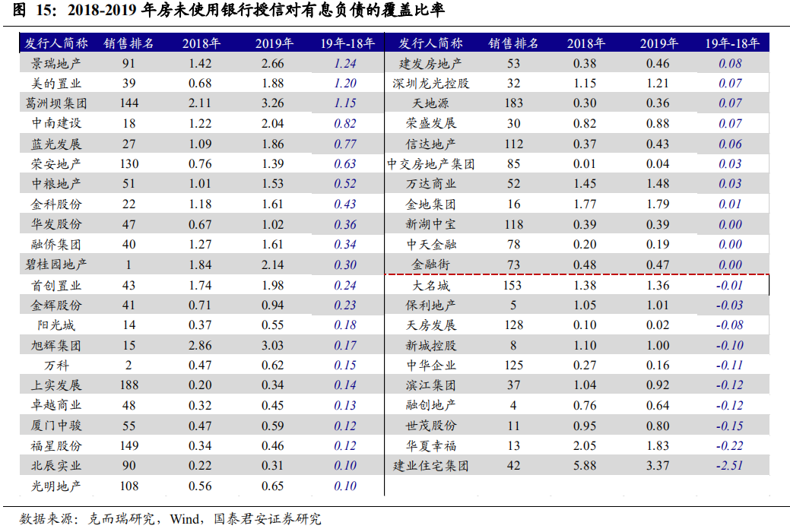Select the 景瑞地产 company name cell

(x=56, y=64)
